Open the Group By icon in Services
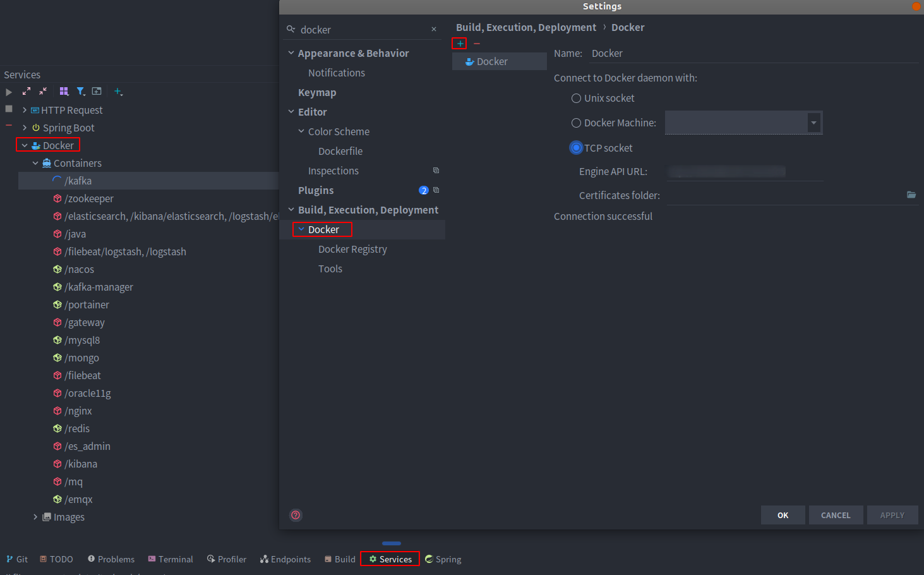Screen dimensions: 924x575 pyautogui.click(x=64, y=92)
